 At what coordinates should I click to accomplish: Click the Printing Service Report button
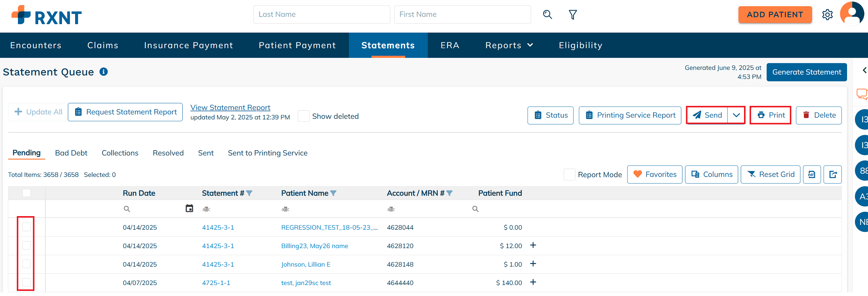click(630, 115)
